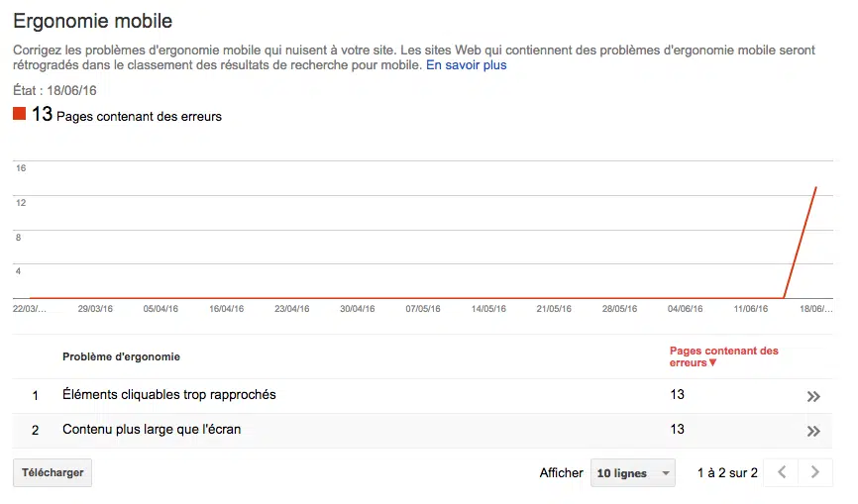Open the En savoir plus link
The image size is (858, 504).
coord(466,65)
